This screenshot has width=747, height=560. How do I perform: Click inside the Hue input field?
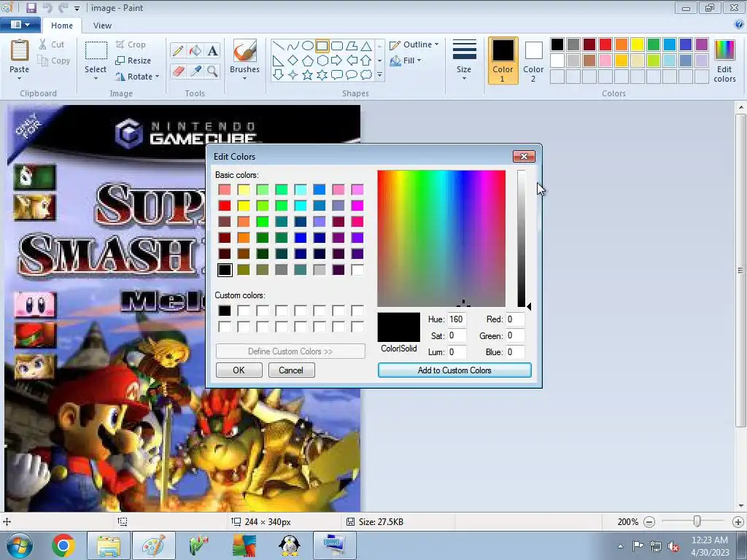[x=456, y=319]
